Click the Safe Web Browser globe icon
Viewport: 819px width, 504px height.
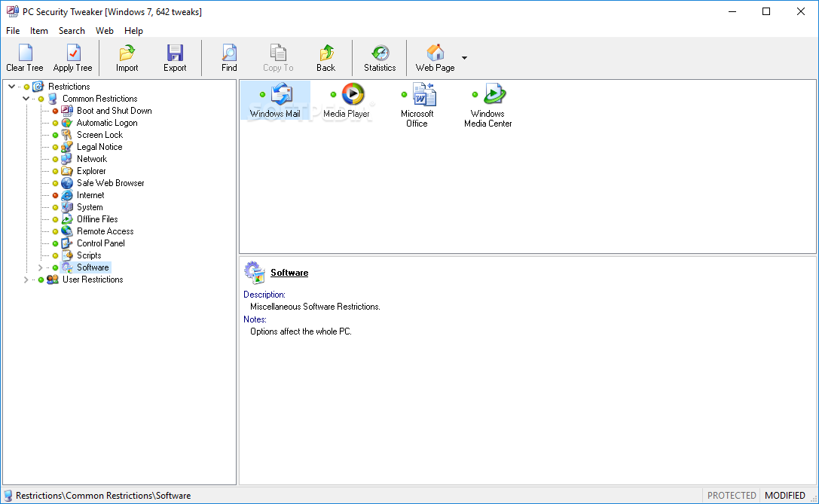click(x=67, y=183)
